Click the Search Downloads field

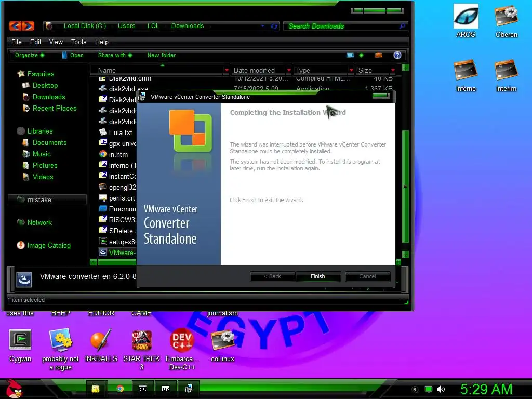[345, 26]
